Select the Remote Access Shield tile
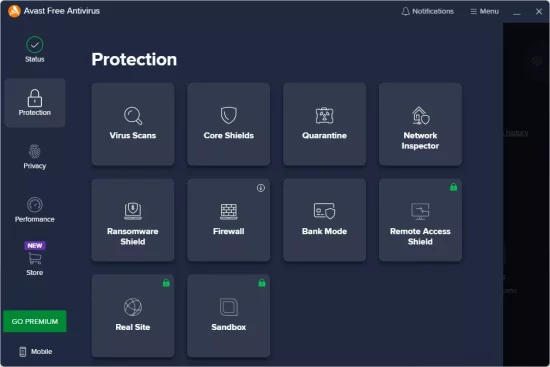This screenshot has height=367, width=550. coord(420,220)
